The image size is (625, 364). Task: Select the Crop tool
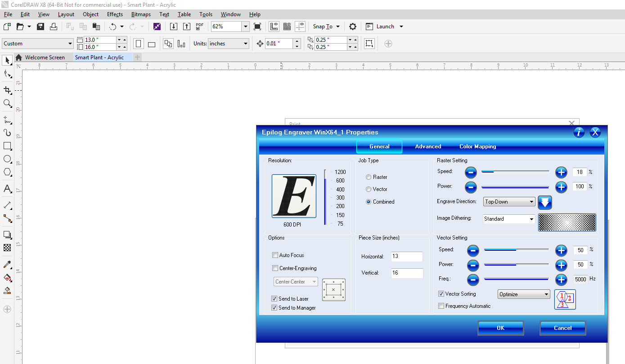pyautogui.click(x=7, y=90)
